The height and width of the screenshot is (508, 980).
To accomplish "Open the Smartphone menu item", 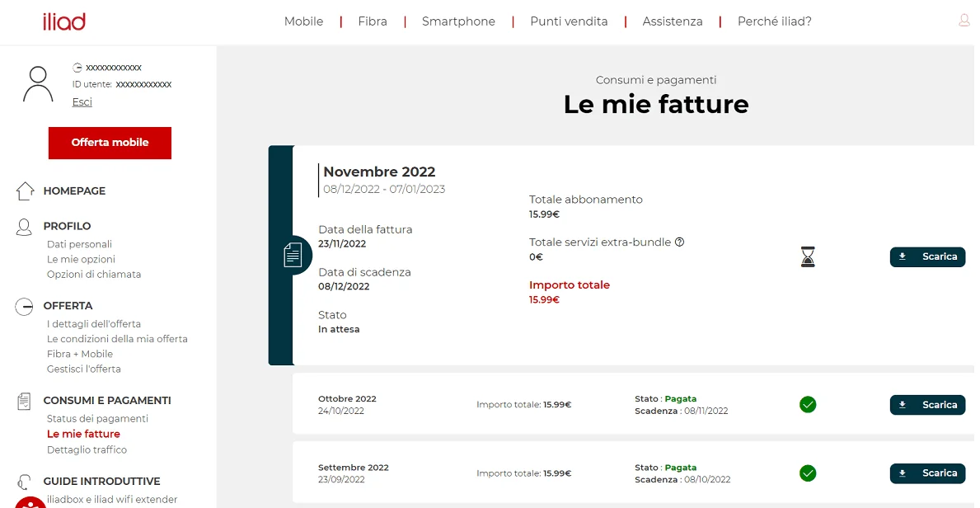I will tap(458, 22).
